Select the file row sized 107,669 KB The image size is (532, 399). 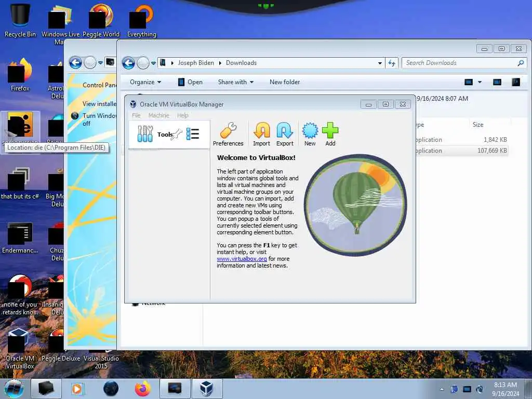462,151
